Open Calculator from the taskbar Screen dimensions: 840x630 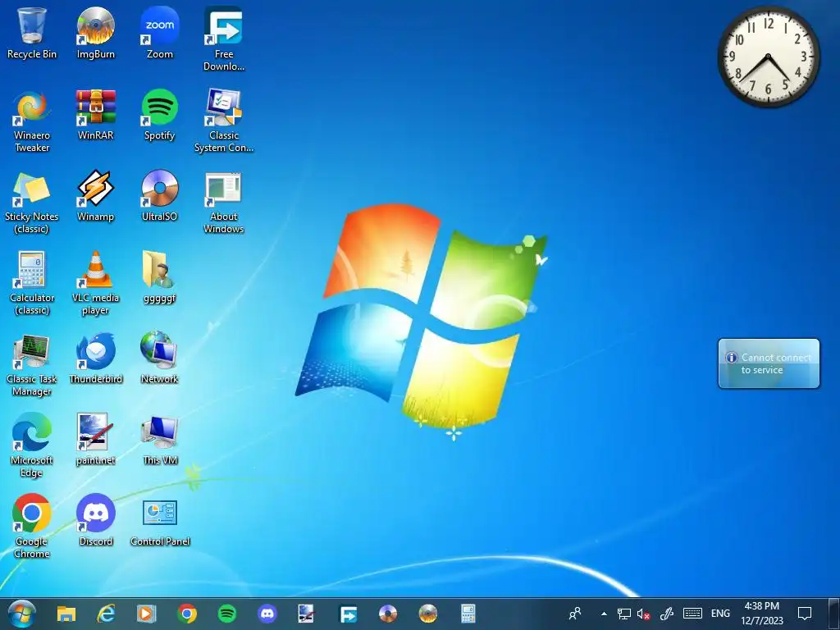click(468, 614)
